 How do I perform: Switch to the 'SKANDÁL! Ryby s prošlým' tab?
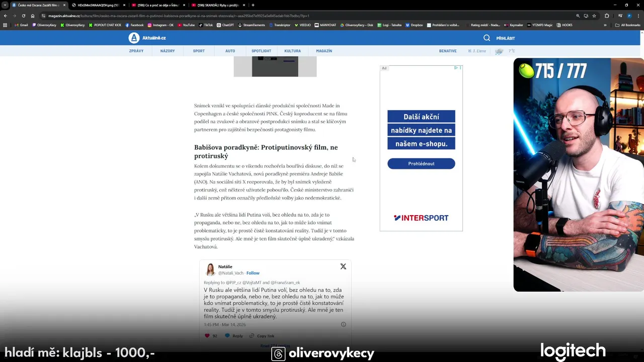coord(218,5)
